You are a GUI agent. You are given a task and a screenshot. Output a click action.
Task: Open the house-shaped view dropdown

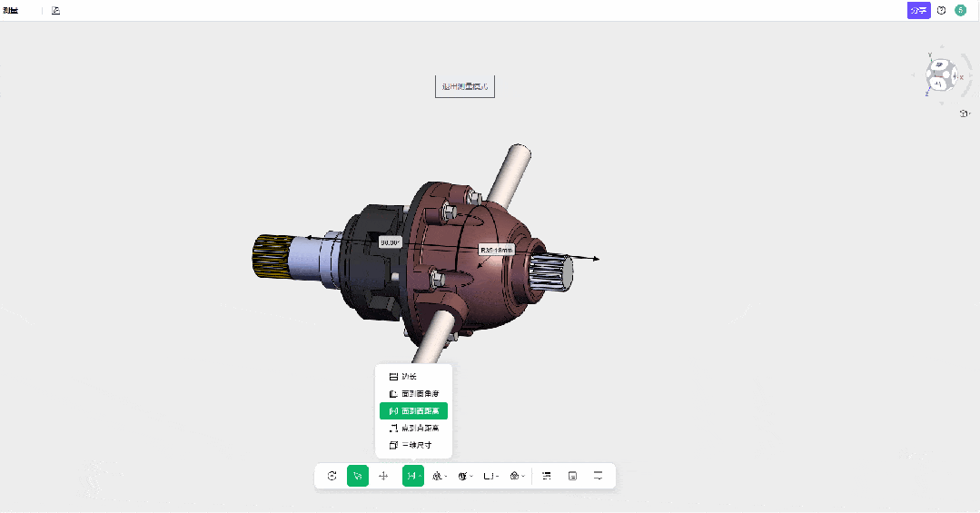point(517,476)
